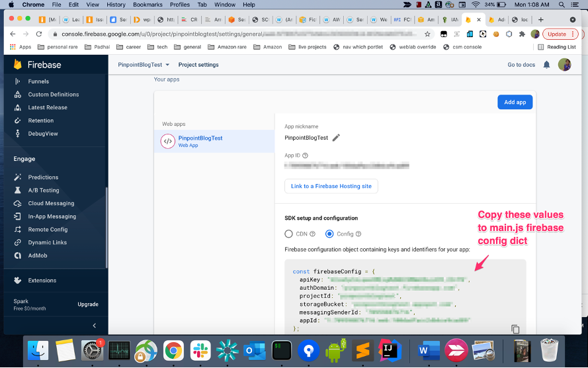Open the Amazon rare bookmarks folder

[x=227, y=47]
